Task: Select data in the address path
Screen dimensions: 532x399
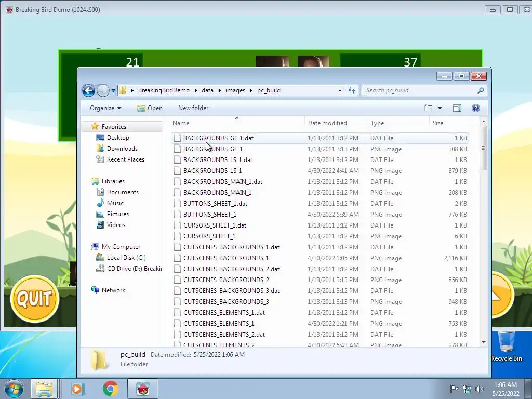Action: [x=207, y=90]
